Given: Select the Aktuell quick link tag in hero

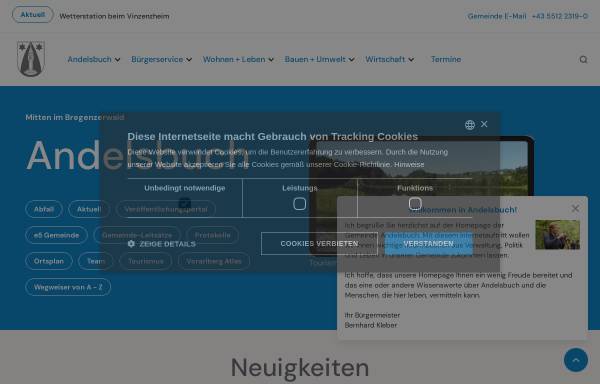Looking at the screenshot, I should (x=89, y=209).
